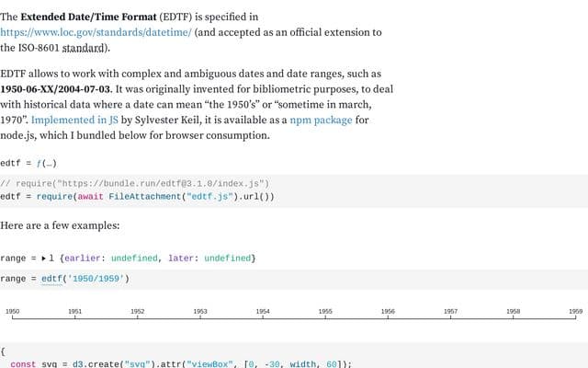Open the Implemented in JS link

click(74, 121)
